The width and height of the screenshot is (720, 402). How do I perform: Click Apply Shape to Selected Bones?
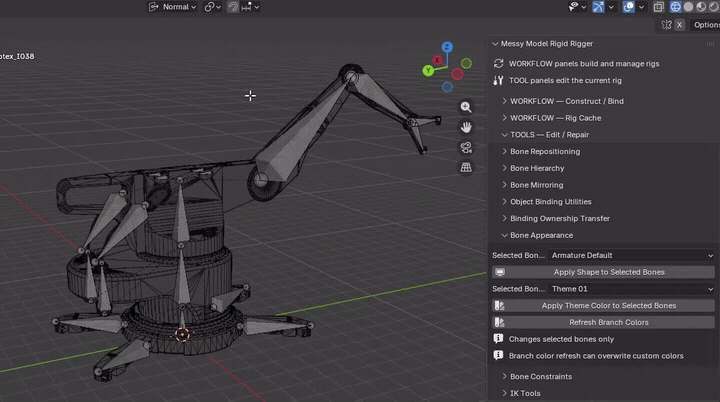pyautogui.click(x=603, y=272)
